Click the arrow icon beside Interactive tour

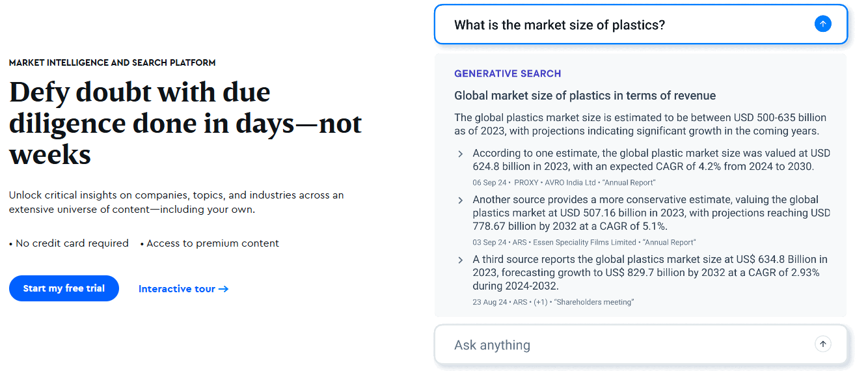pyautogui.click(x=223, y=289)
